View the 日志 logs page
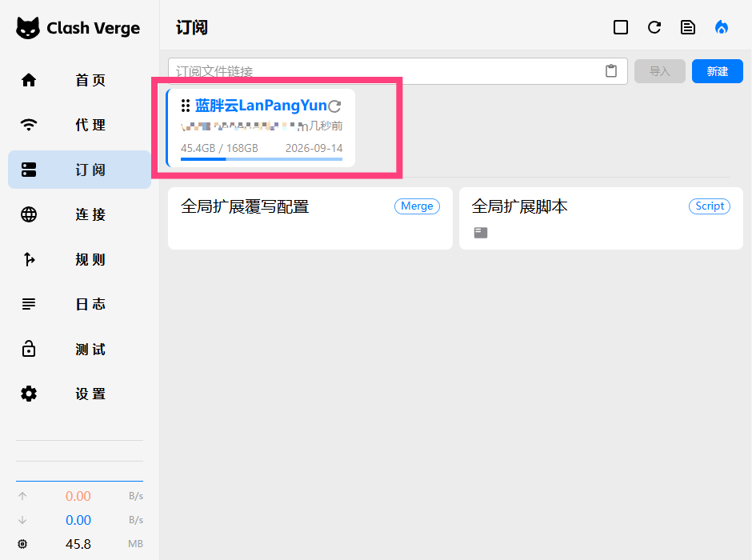This screenshot has height=560, width=752. 79,304
